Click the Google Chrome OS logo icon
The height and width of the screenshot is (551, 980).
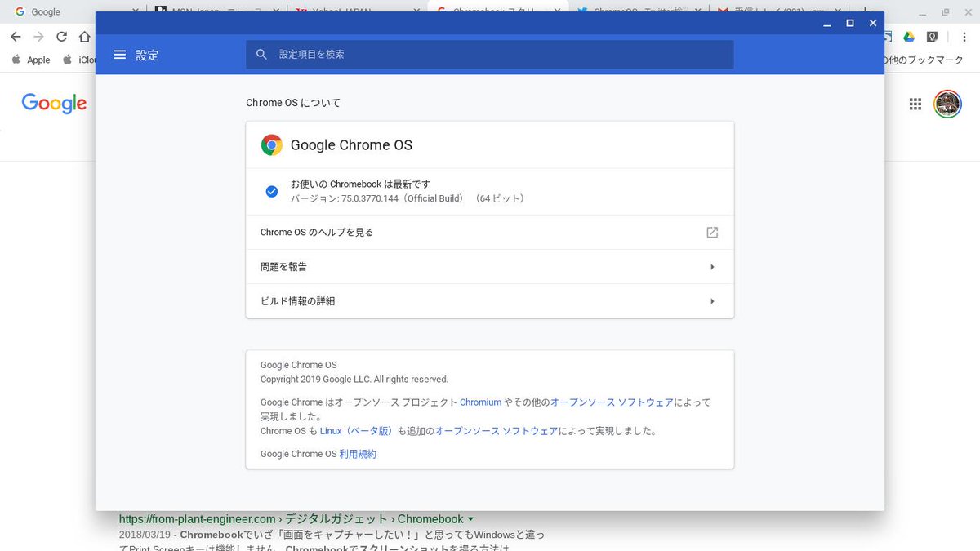pyautogui.click(x=272, y=145)
